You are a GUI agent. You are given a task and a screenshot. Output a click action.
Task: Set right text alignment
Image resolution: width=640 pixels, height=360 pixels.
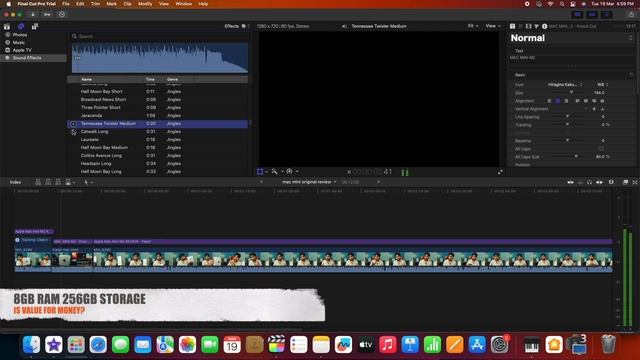566,101
